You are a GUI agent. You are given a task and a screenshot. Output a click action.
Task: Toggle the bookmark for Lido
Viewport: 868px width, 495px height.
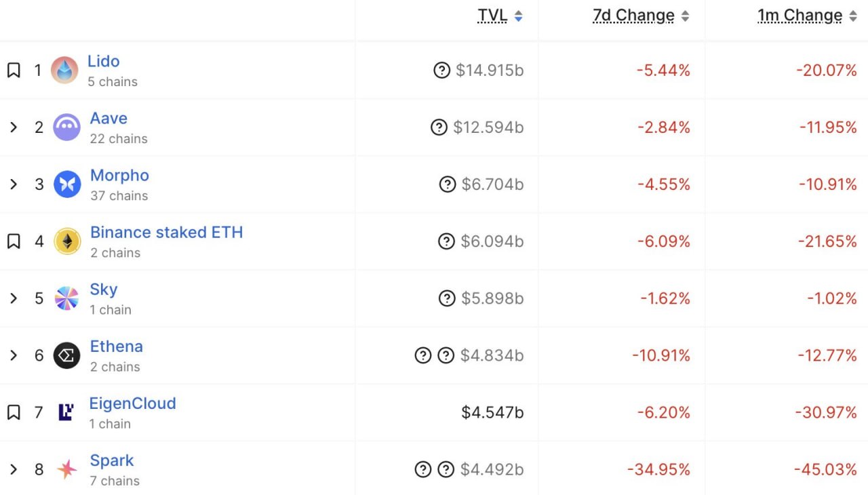point(14,70)
